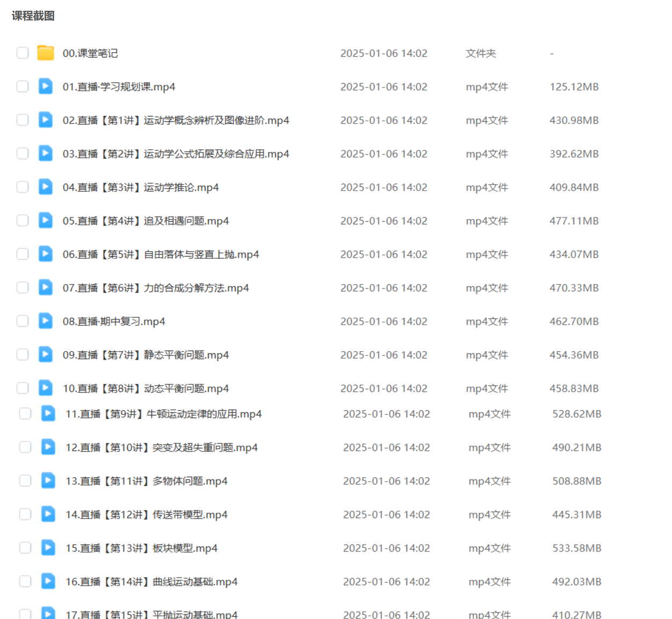Click the video icon for 06.直播 自由落体与竖直上抛

click(46, 254)
